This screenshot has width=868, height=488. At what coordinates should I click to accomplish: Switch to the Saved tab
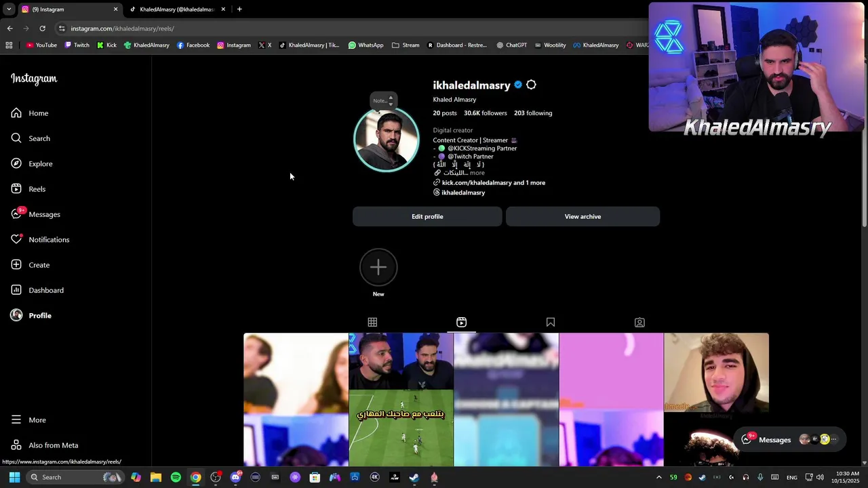point(551,323)
